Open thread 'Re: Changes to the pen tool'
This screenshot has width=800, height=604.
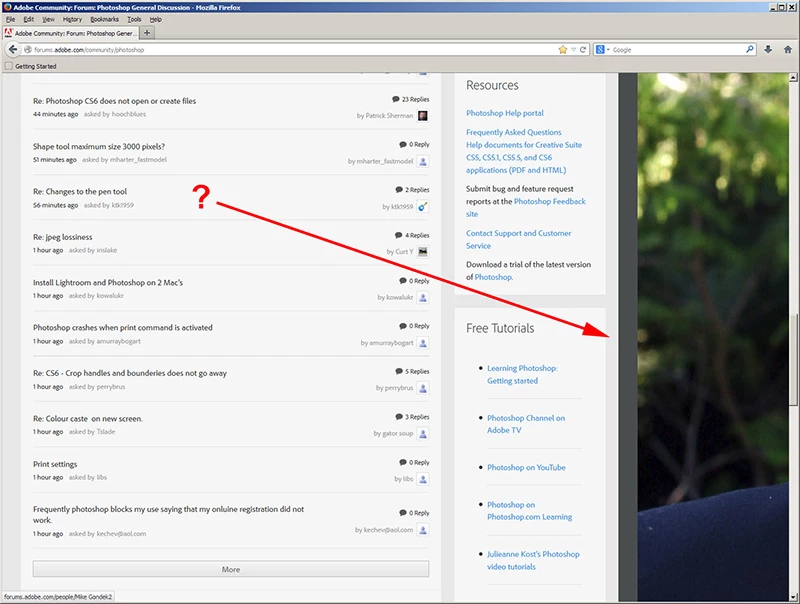[x=80, y=191]
